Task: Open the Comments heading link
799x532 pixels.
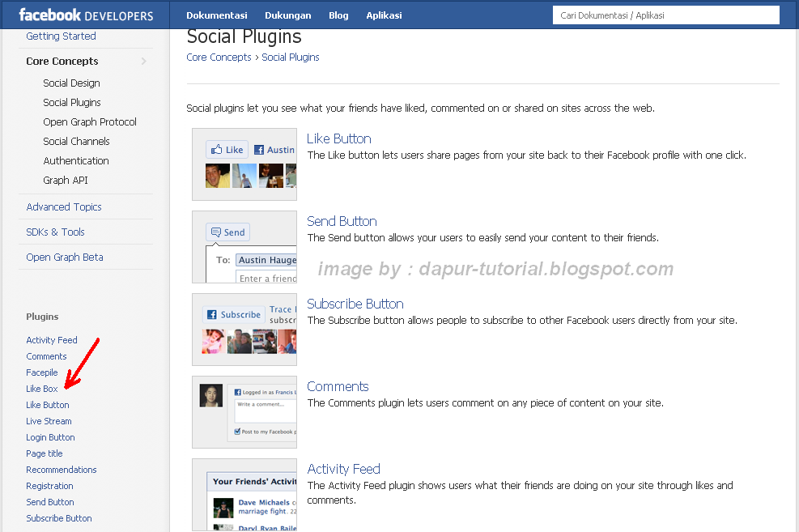Action: coord(338,386)
